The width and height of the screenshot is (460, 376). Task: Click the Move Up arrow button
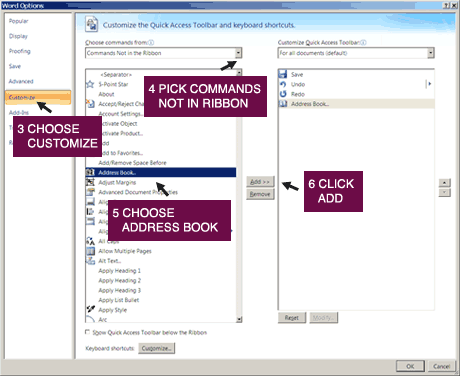click(445, 183)
